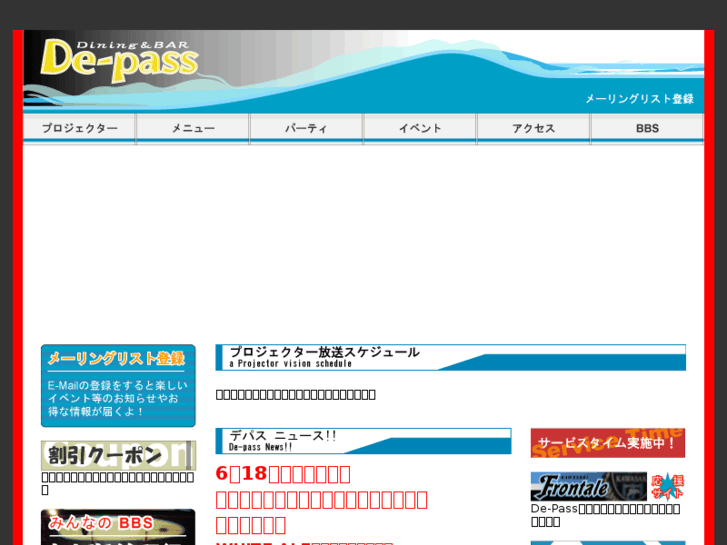Click the プロジェクター放送スケジュール heading banner
The width and height of the screenshot is (727, 545).
pyautogui.click(x=451, y=357)
